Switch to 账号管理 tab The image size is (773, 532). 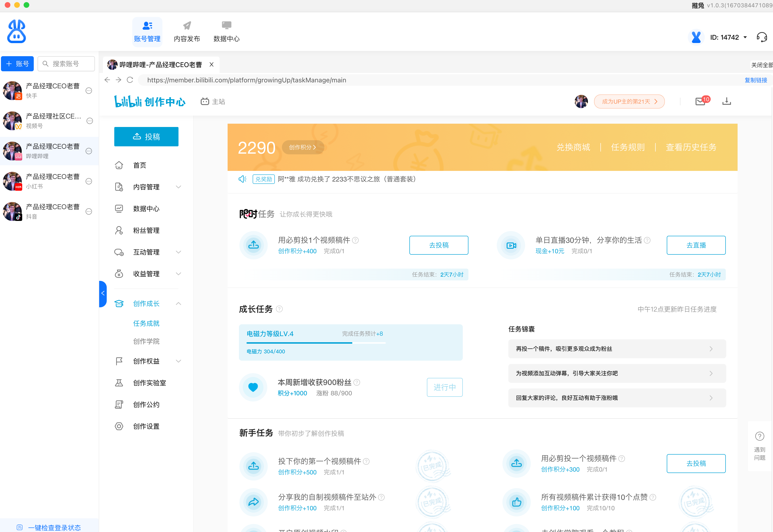(x=147, y=32)
